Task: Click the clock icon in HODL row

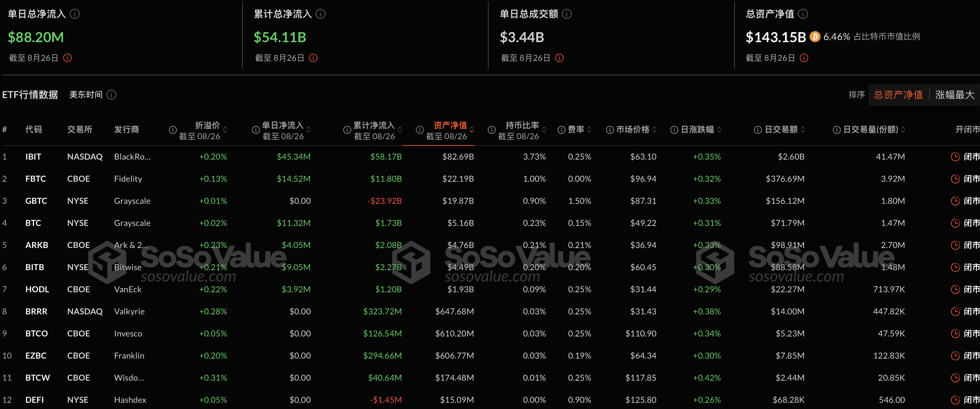Action: 955,289
